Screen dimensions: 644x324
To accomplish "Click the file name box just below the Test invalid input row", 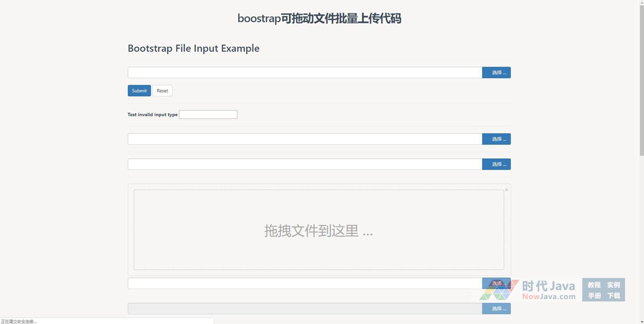I will pos(305,139).
